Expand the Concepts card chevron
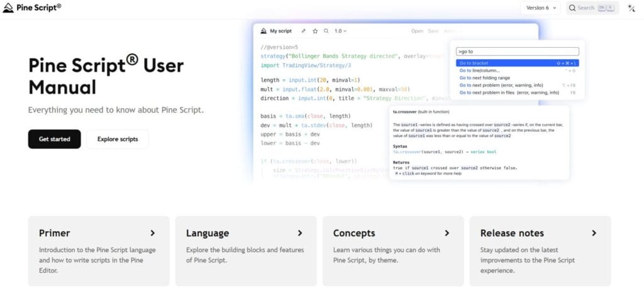 [447, 233]
